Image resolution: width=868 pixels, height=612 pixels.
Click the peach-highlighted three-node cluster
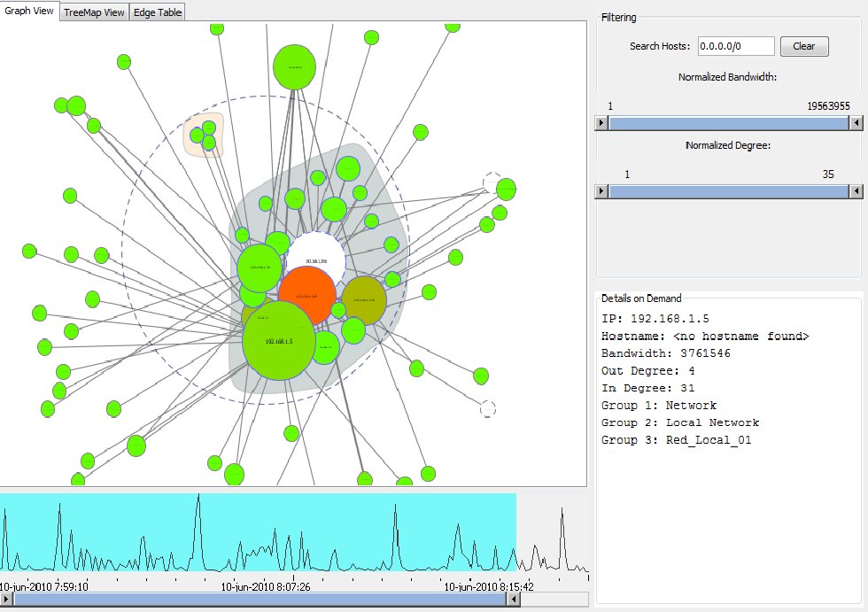204,135
